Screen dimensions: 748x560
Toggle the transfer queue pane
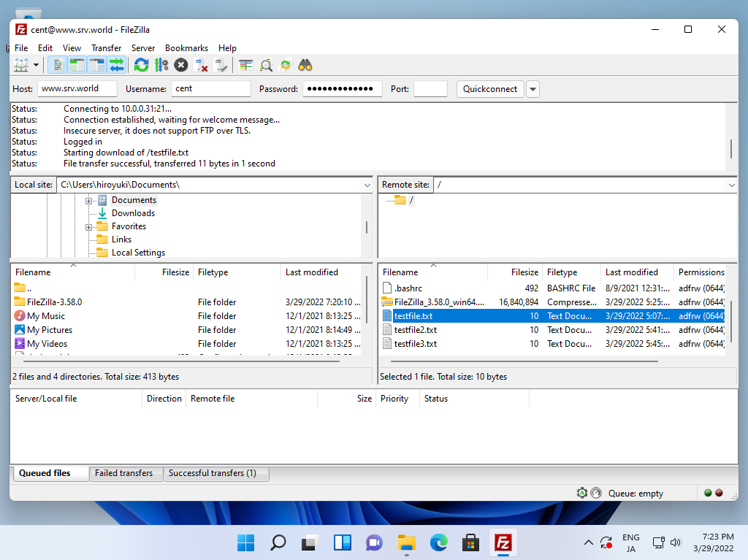(x=117, y=65)
